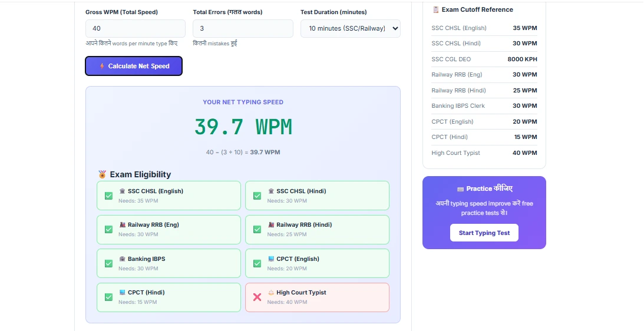Click the computer icon on CPCT (Hindi) card
Viewport: 644px width, 331px height.
(122, 293)
